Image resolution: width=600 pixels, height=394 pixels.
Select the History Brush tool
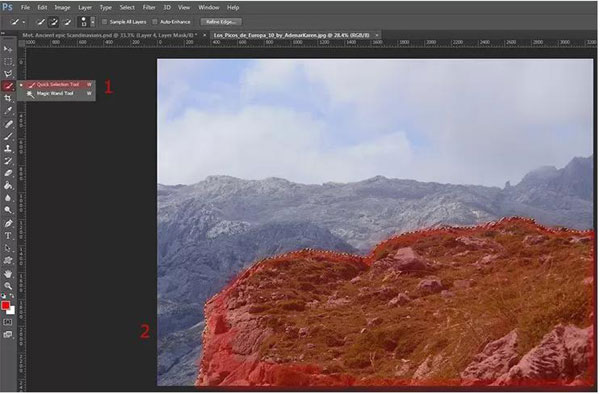tap(8, 161)
